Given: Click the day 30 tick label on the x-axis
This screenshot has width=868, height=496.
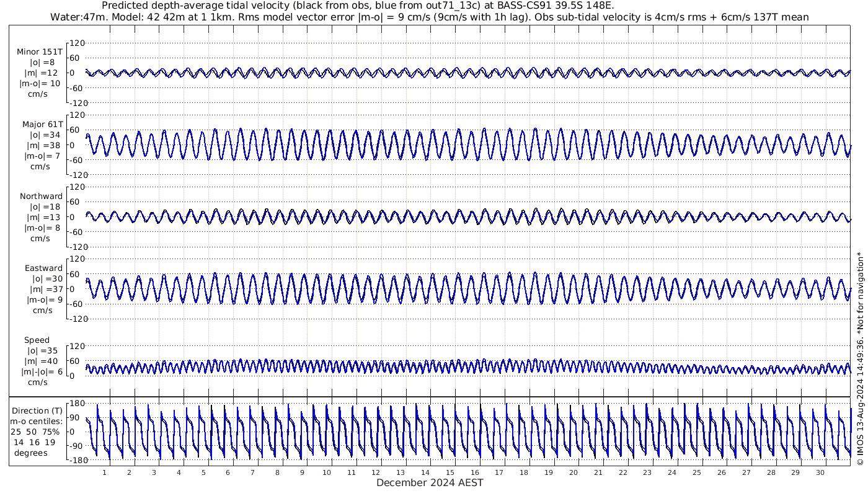Looking at the screenshot, I should tap(820, 472).
